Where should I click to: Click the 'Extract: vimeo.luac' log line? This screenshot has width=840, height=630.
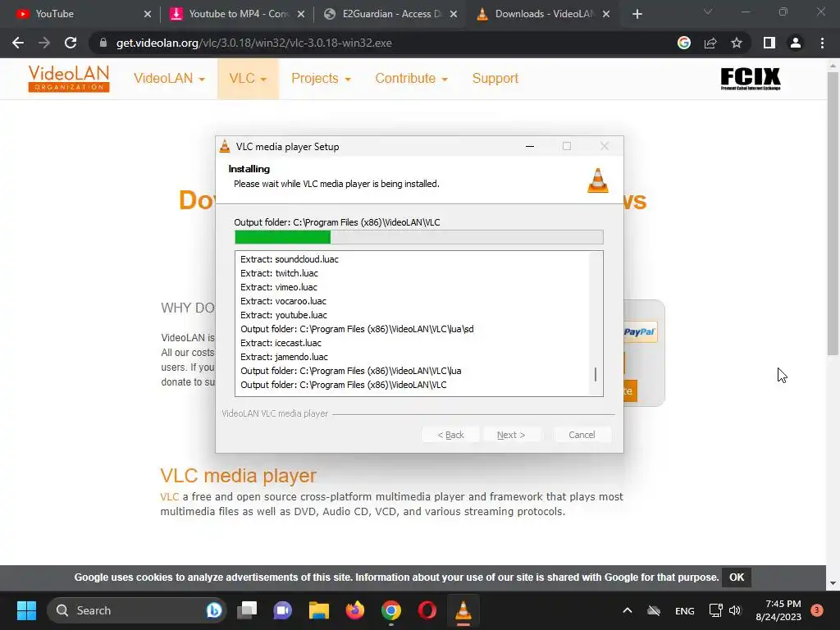279,287
